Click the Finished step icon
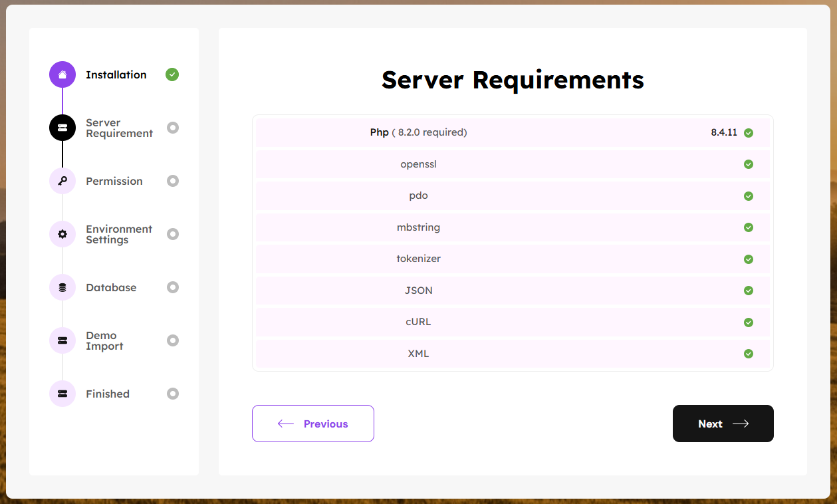This screenshot has height=504, width=837. click(x=62, y=394)
